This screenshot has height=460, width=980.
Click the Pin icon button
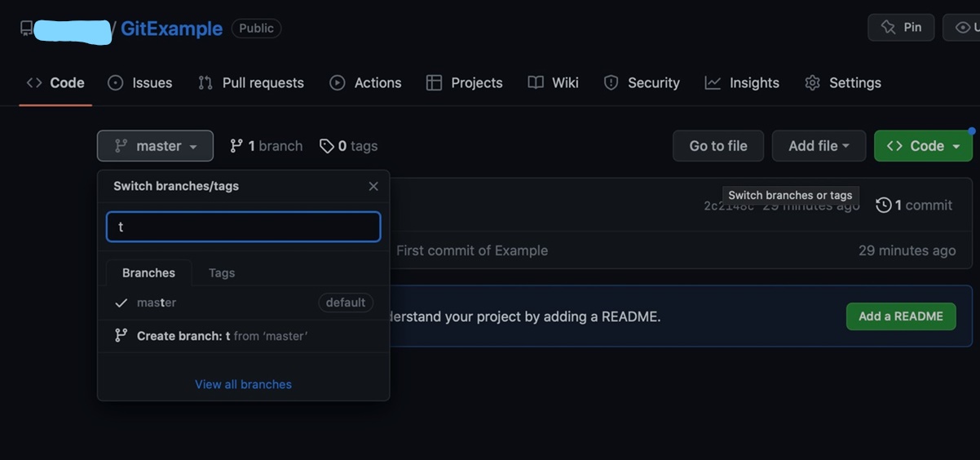pos(901,28)
